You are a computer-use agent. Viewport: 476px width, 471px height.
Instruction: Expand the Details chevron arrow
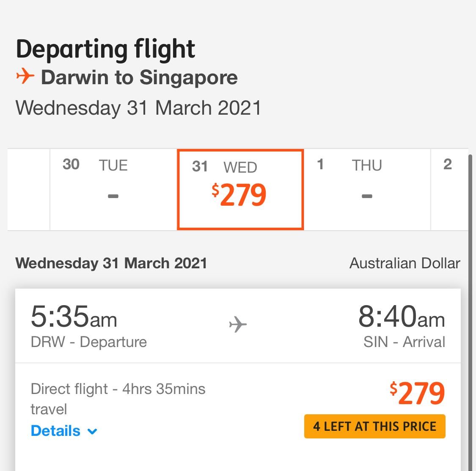(x=92, y=431)
